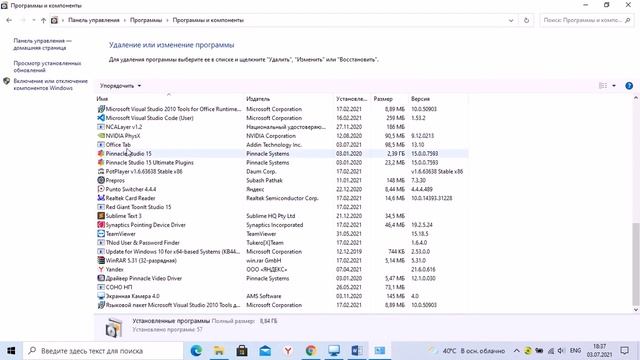Select Red Giant ToonIt Studio 15 row
This screenshot has height=360, width=640.
pos(282,207)
